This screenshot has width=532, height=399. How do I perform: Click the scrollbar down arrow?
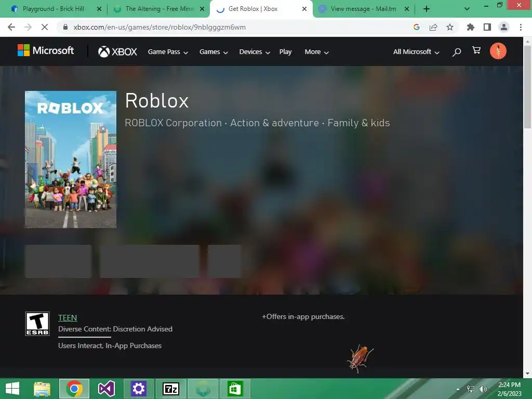(x=527, y=374)
